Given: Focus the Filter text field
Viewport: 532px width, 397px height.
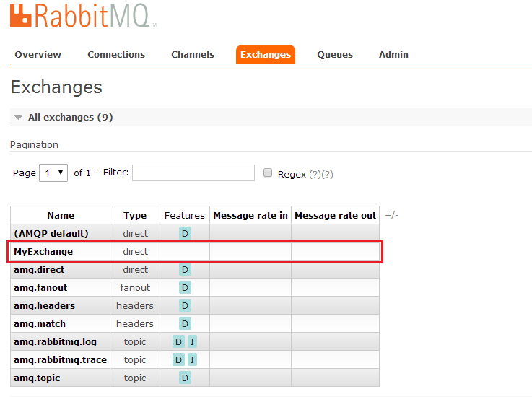Looking at the screenshot, I should (x=193, y=173).
